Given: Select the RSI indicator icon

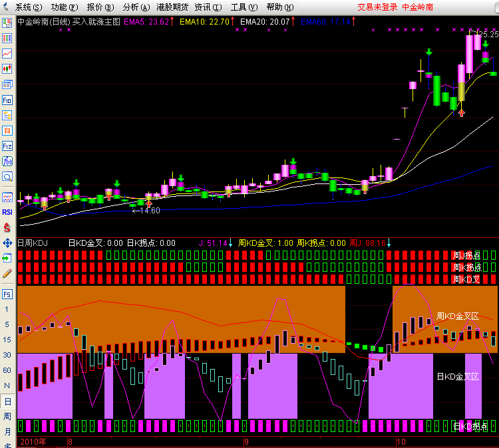Looking at the screenshot, I should coord(7,212).
